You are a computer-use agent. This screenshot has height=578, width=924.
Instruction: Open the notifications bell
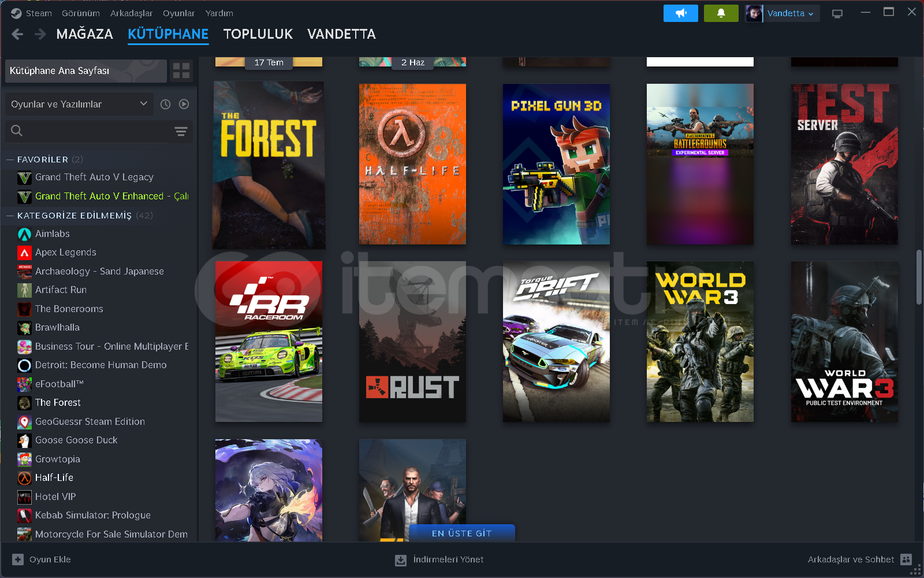[x=721, y=13]
